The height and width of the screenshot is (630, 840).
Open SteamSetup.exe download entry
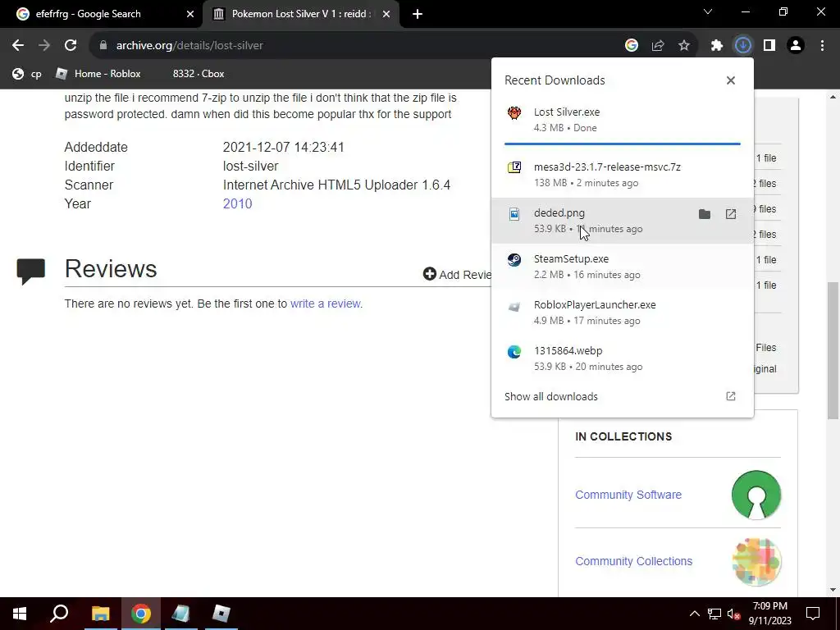pos(622,267)
